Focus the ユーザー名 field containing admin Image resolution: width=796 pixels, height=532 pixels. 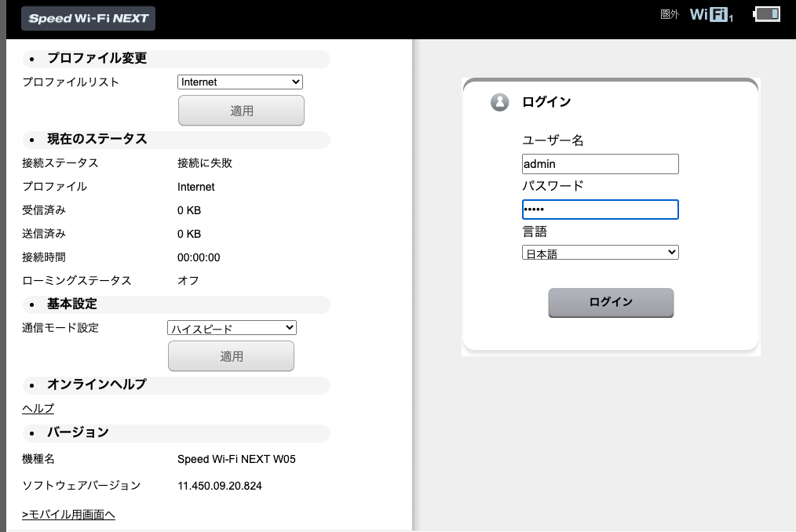(600, 164)
